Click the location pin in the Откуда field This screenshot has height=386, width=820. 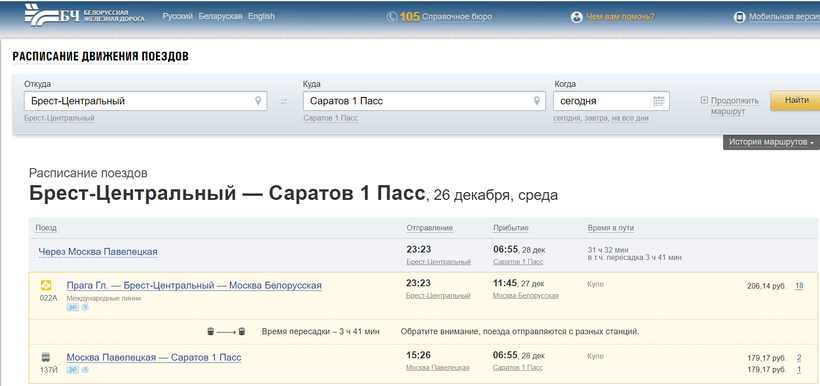[x=258, y=100]
